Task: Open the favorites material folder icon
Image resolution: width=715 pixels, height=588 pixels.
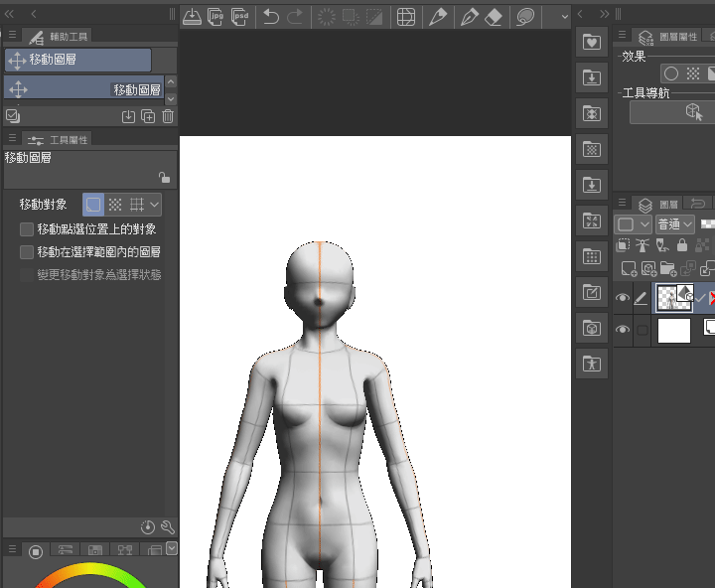Action: pyautogui.click(x=592, y=42)
